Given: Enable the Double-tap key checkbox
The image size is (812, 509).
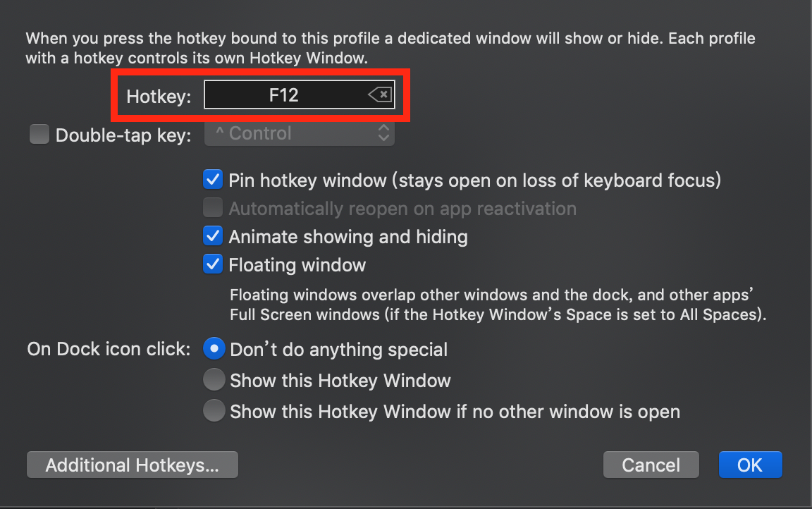Looking at the screenshot, I should point(39,134).
